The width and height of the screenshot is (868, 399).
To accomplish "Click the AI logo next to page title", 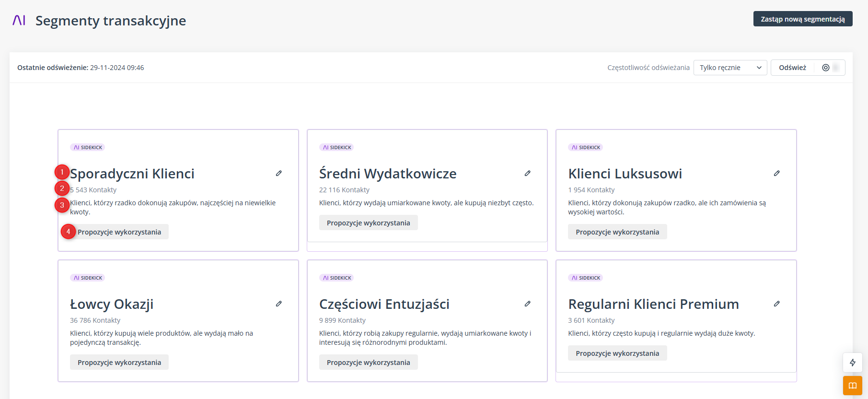I will pyautogui.click(x=19, y=20).
